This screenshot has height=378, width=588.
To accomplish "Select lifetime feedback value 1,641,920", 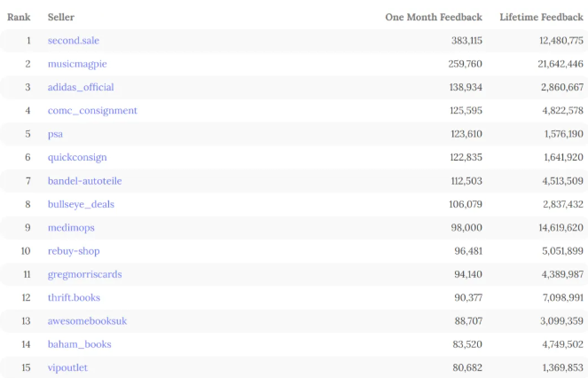I will (564, 157).
